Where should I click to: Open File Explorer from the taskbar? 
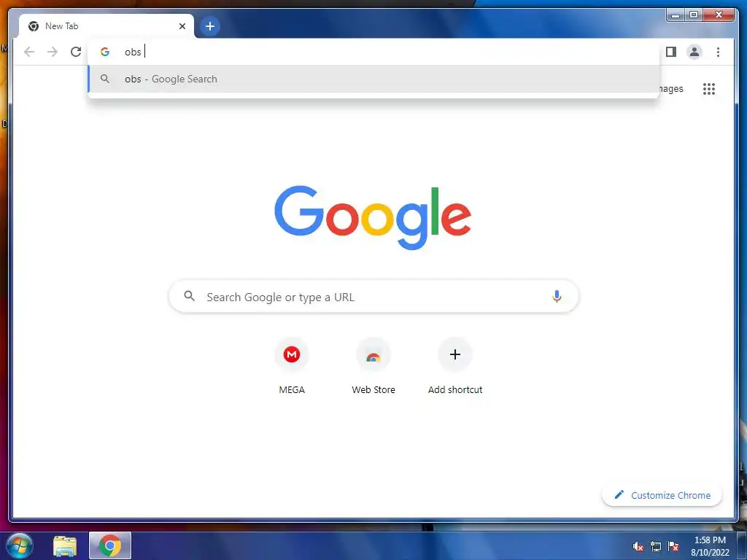(65, 546)
